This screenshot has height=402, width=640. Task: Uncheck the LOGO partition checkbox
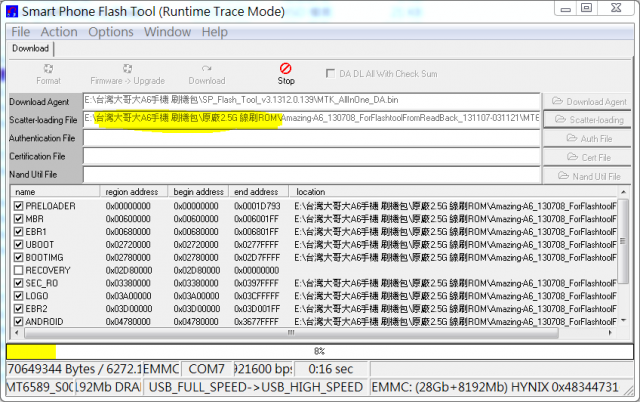click(18, 296)
